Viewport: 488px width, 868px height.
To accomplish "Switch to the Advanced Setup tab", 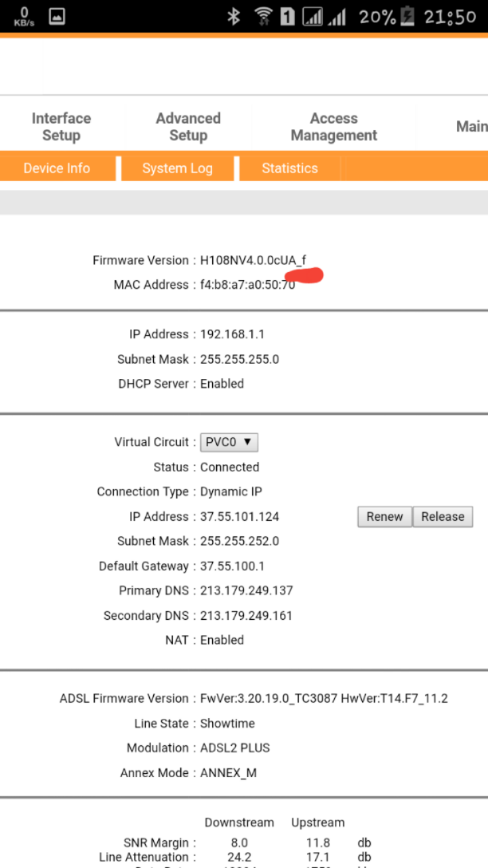I will [x=188, y=127].
